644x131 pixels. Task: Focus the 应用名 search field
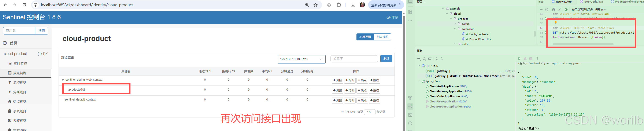pyautogui.click(x=19, y=30)
